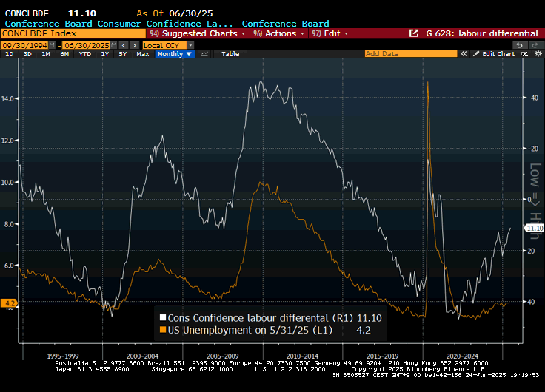The width and height of the screenshot is (545, 392).
Task: Pop out chart in new window
Action: [x=414, y=33]
